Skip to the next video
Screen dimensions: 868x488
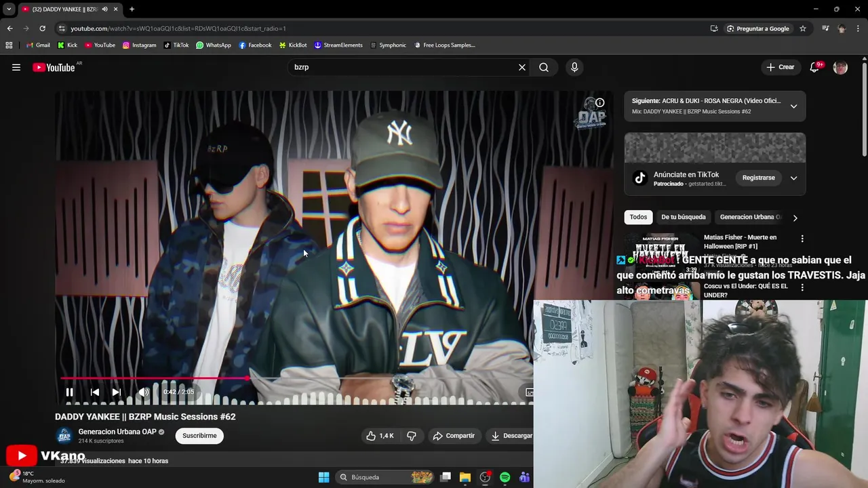coord(117,392)
